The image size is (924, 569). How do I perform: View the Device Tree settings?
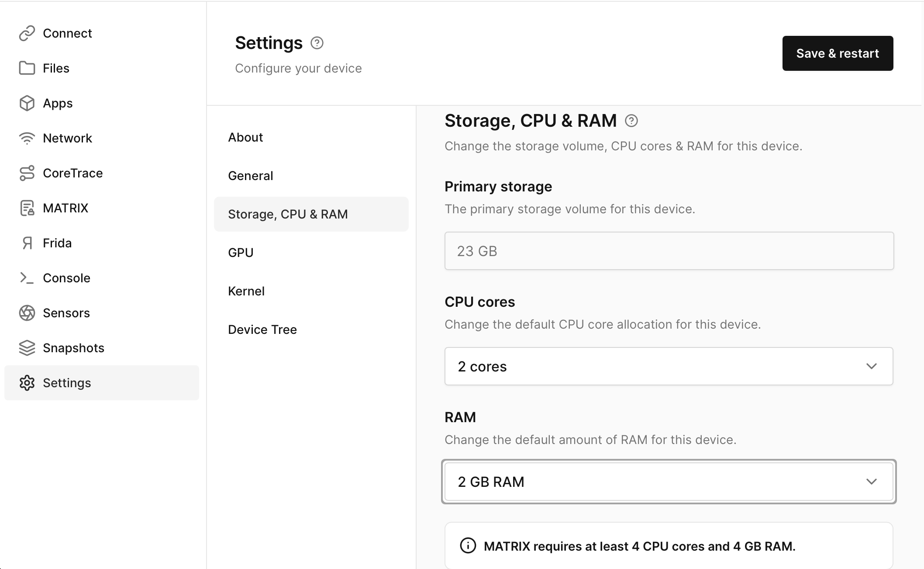click(x=262, y=329)
